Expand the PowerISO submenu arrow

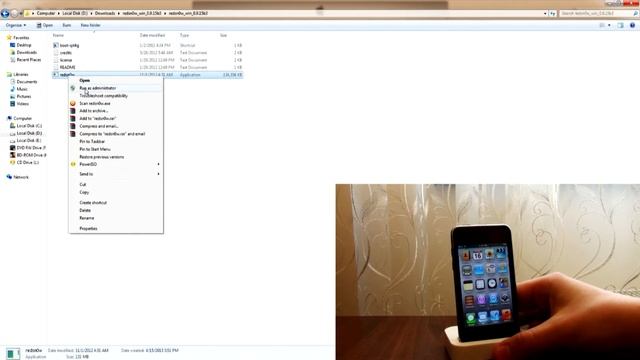point(158,164)
